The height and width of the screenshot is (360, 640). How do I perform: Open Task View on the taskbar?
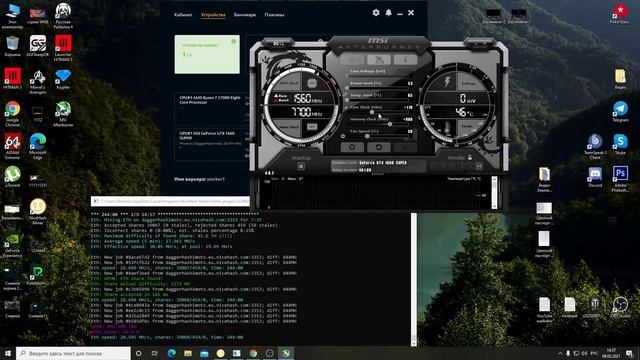155,353
